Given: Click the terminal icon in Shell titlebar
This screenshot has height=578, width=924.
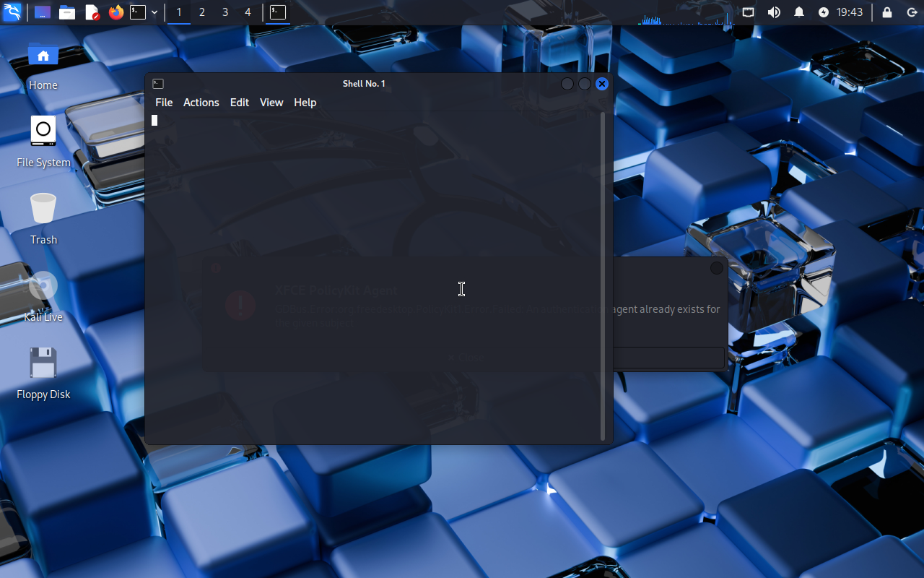Looking at the screenshot, I should pyautogui.click(x=158, y=84).
